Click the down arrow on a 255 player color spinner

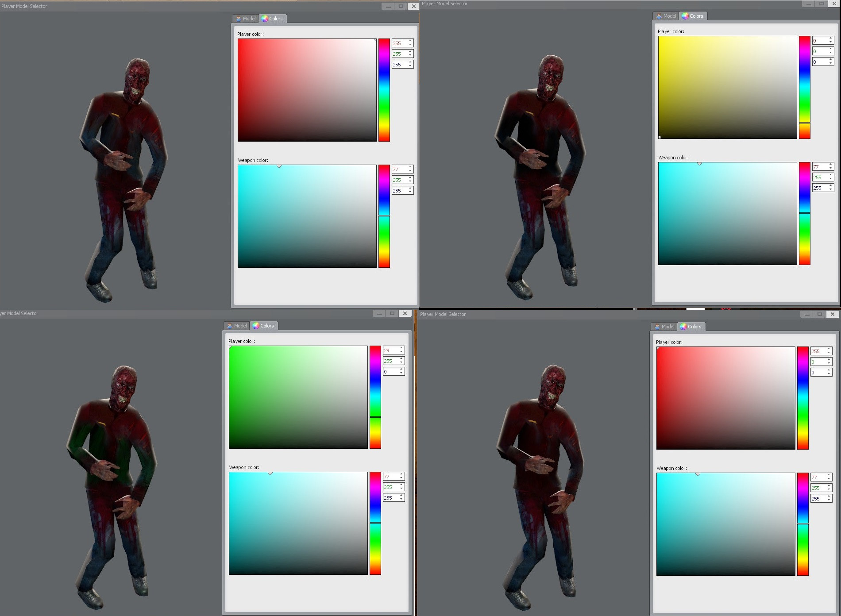coord(409,45)
